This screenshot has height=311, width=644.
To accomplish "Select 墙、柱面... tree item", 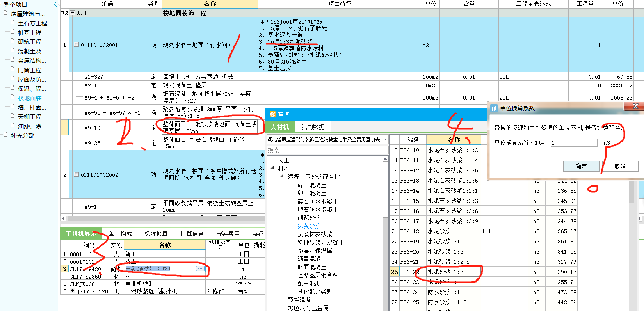I will (x=32, y=107).
